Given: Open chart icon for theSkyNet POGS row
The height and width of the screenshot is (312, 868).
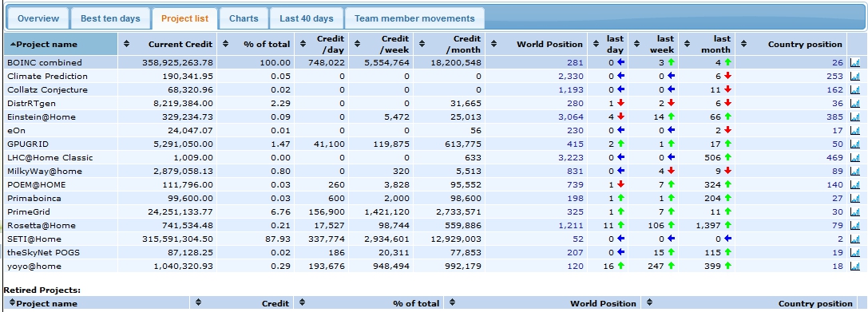Looking at the screenshot, I should coord(854,252).
